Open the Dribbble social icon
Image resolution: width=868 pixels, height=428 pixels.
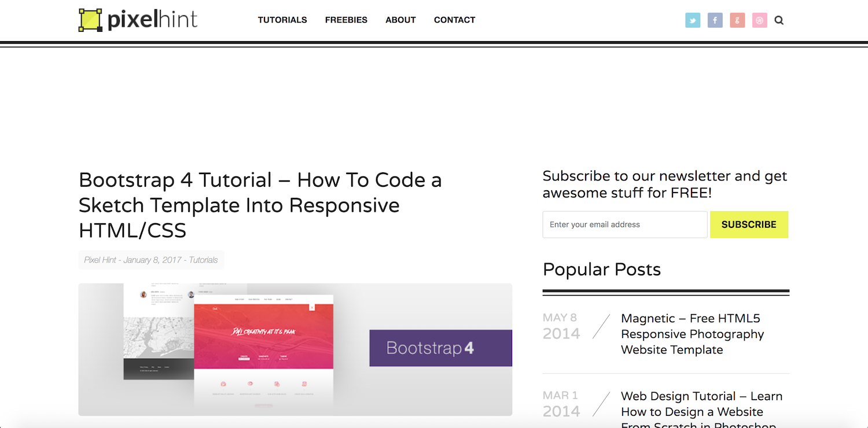click(x=760, y=20)
